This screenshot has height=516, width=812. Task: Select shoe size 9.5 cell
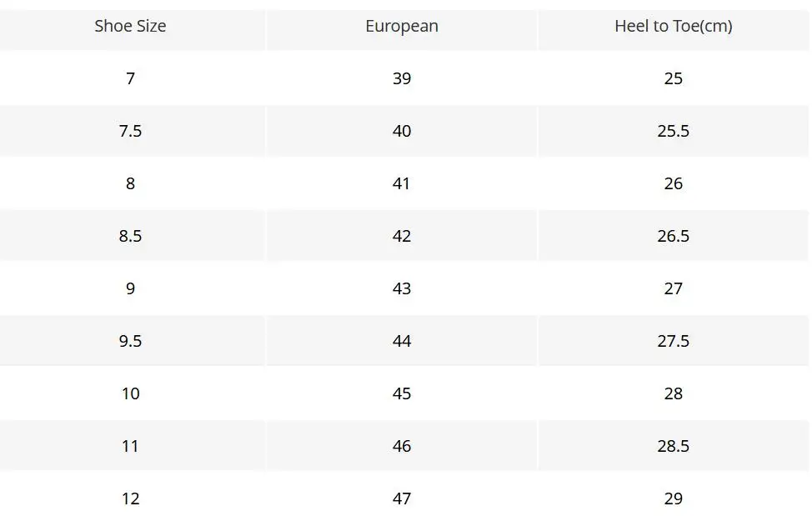(131, 341)
